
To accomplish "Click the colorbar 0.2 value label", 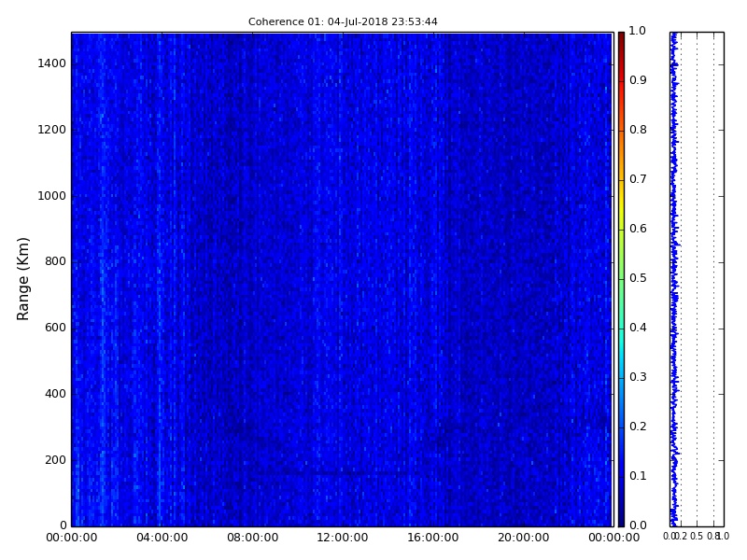I will pos(638,427).
